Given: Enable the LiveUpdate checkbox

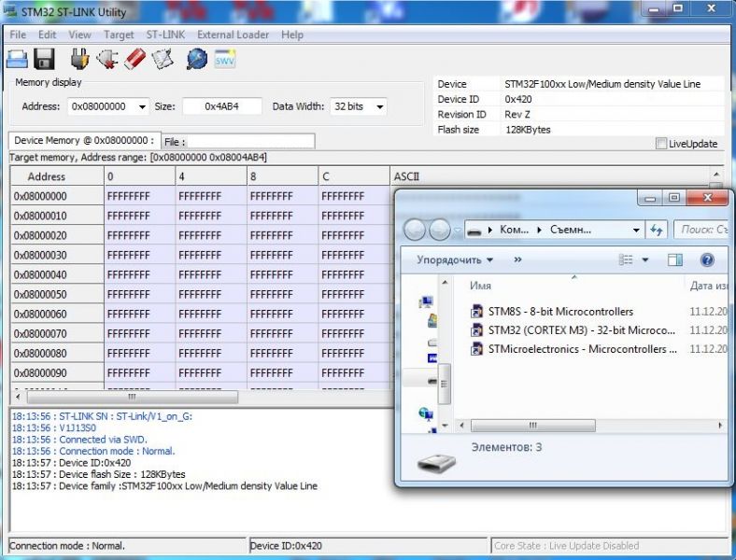Looking at the screenshot, I should coord(661,144).
